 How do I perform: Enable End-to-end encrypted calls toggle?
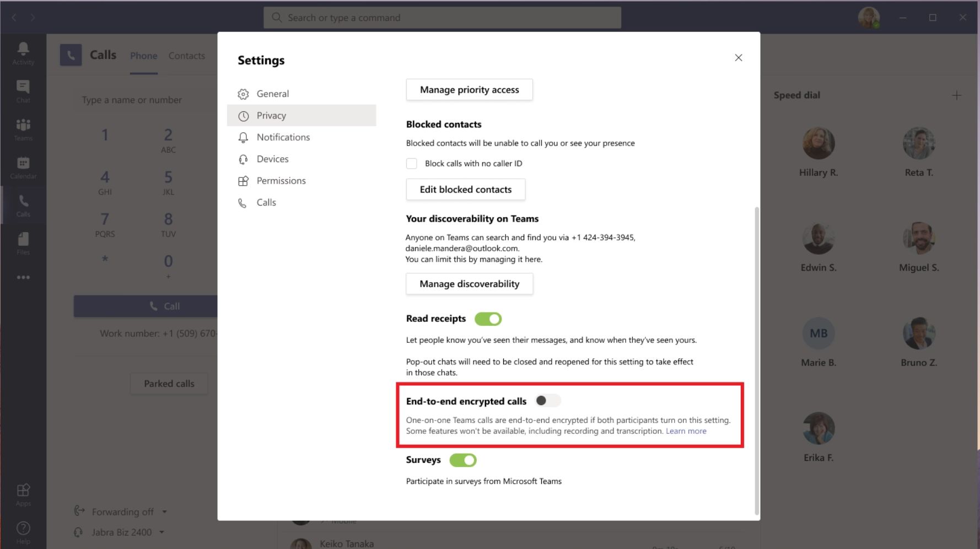pos(548,401)
